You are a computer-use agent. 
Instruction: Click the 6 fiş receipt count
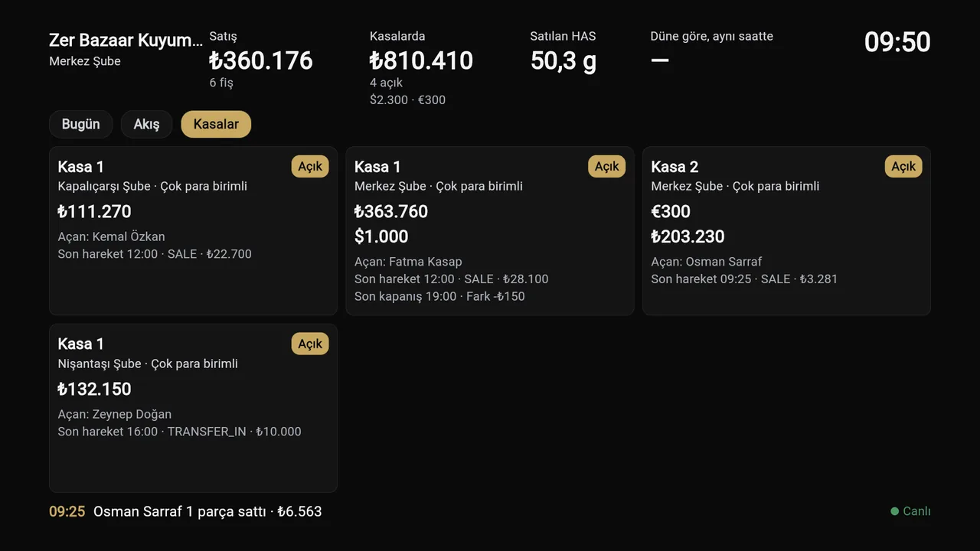click(x=221, y=83)
